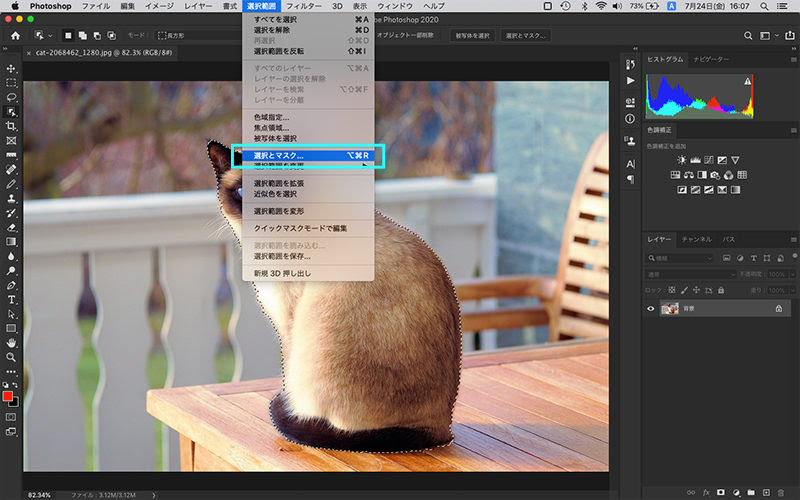Select the Rectangular Marquee tool
This screenshot has height=500, width=800.
(x=11, y=83)
